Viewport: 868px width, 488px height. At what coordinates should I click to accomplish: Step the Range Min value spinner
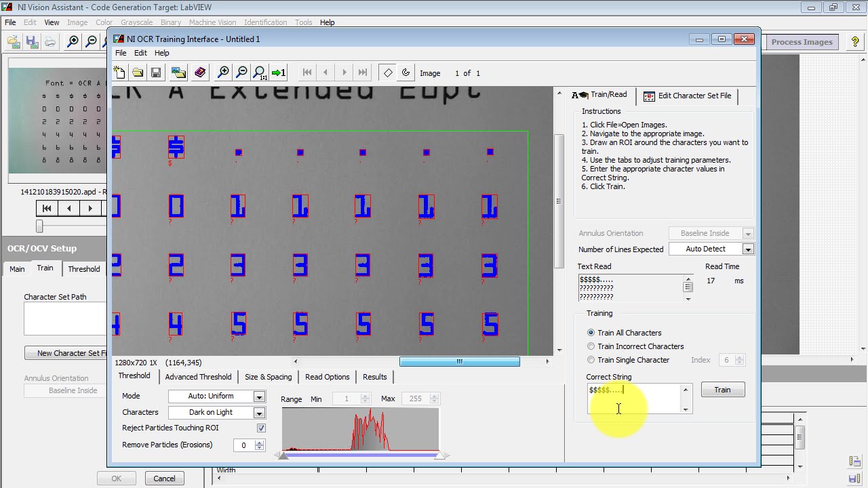(366, 399)
